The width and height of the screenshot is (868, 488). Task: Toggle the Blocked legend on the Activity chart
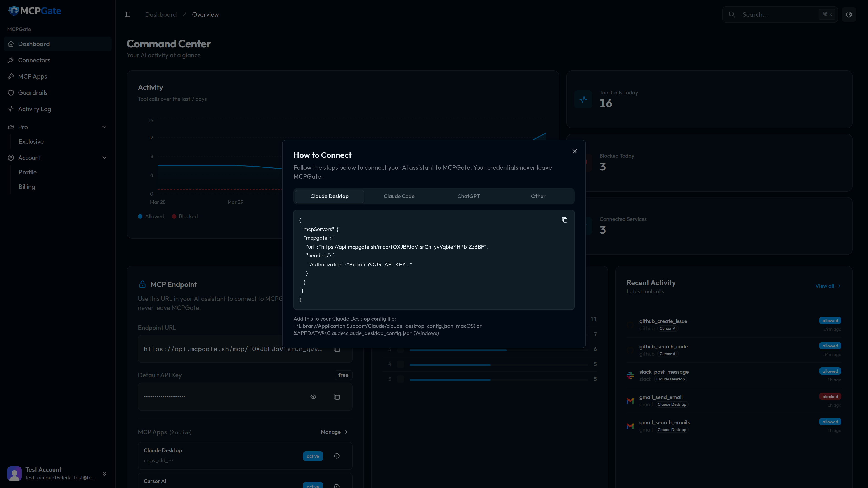(x=185, y=216)
